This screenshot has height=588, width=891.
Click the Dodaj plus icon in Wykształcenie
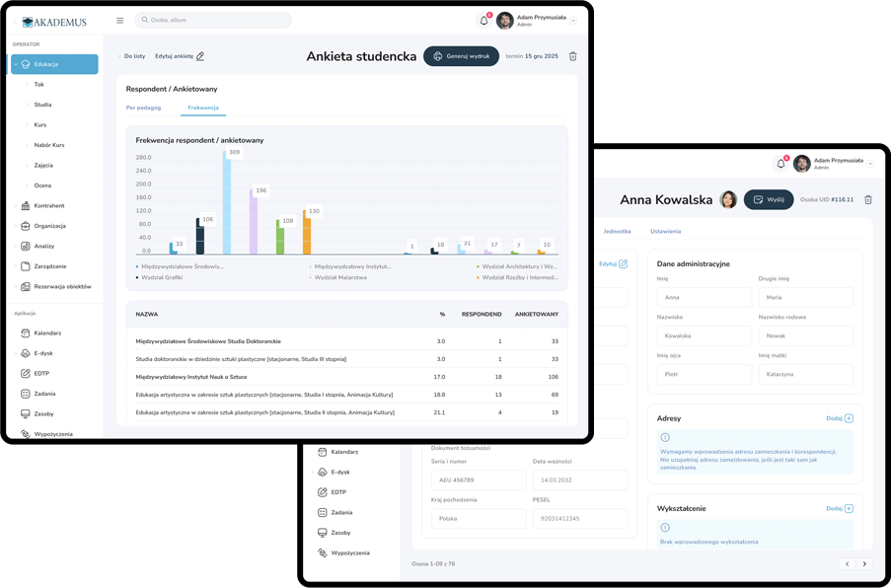point(849,508)
